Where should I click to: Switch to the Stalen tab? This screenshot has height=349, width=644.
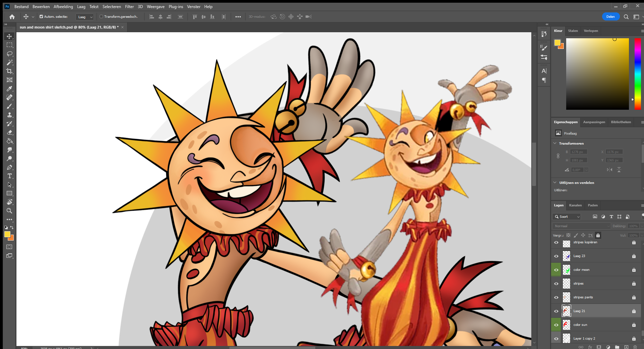pyautogui.click(x=573, y=31)
